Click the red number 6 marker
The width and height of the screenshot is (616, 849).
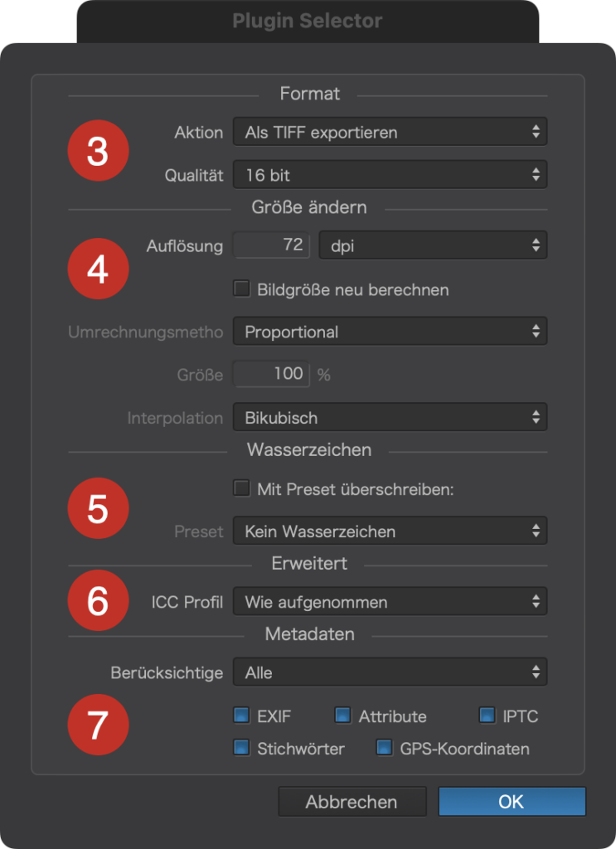click(98, 600)
